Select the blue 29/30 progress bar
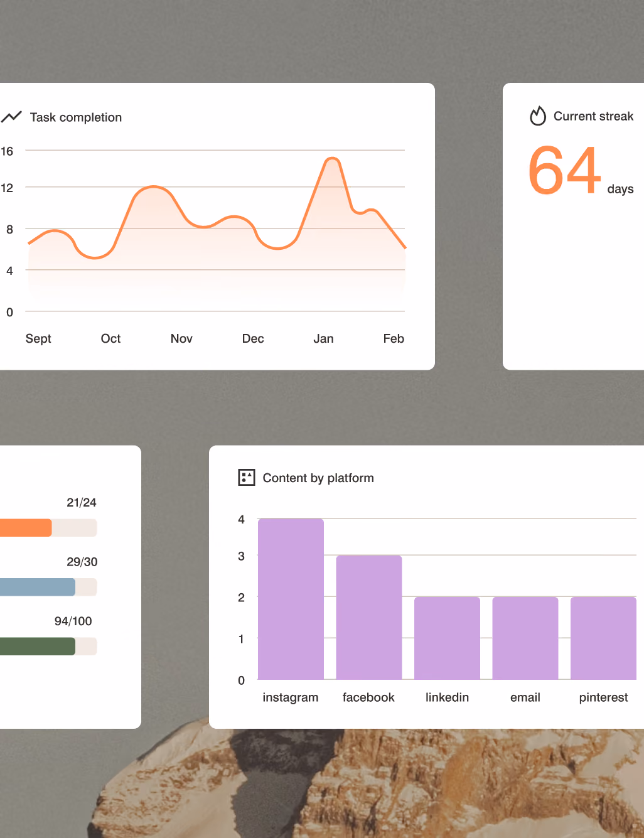644x838 pixels. [48, 587]
